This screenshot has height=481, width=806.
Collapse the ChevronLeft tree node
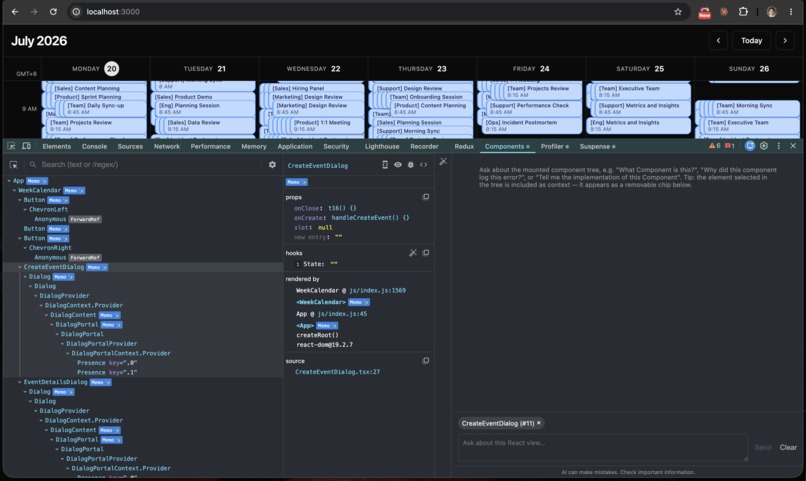(x=25, y=210)
